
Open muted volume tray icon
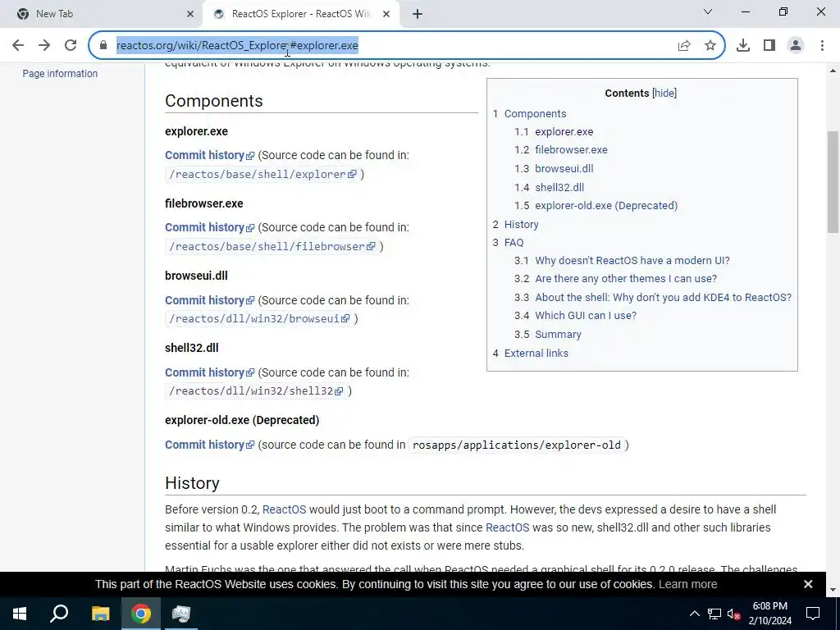(x=733, y=614)
